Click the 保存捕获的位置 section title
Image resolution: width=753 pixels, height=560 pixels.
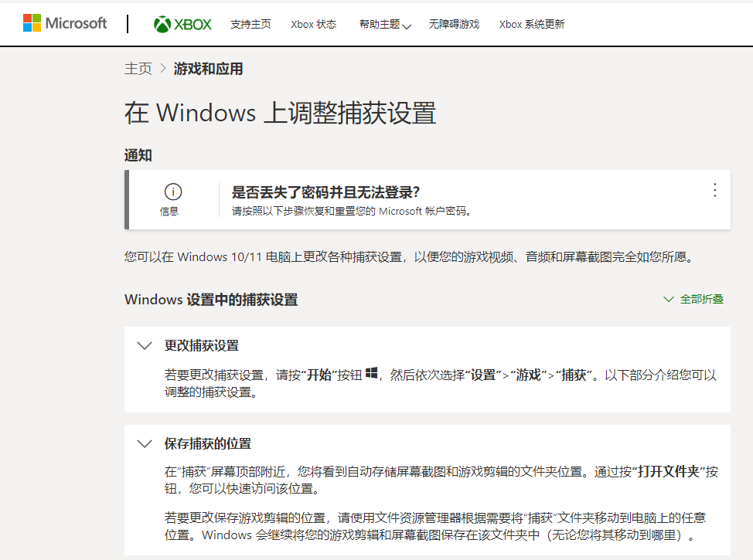208,443
